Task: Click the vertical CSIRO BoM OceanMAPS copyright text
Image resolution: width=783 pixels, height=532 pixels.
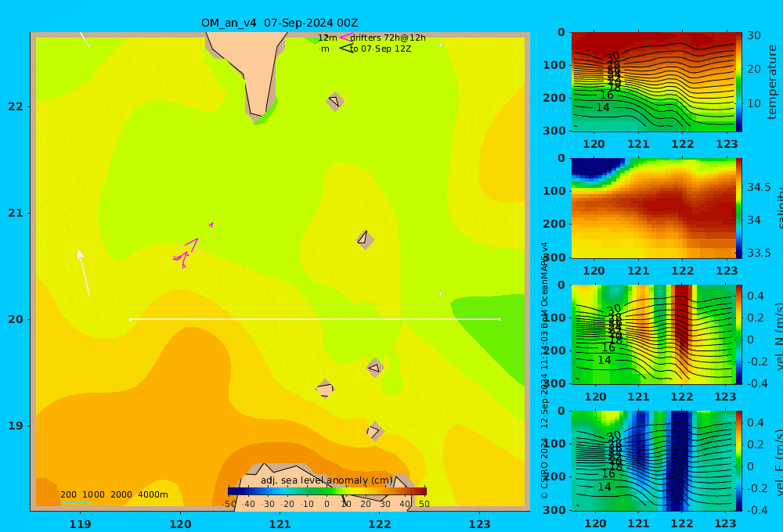Action: (x=544, y=371)
